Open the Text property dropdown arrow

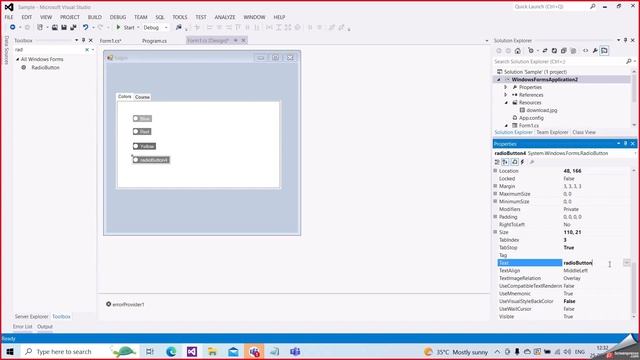627,263
